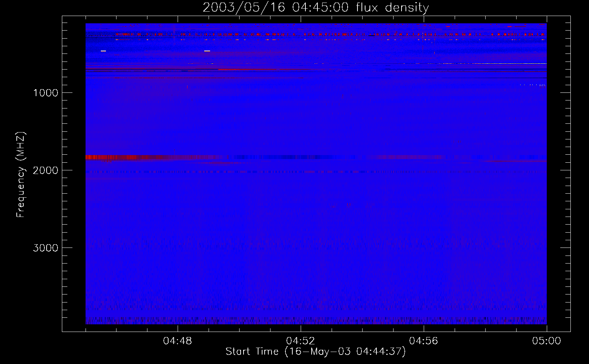Click the 'Frequency (MHZ)' axis label
Image resolution: width=589 pixels, height=364 pixels.
click(x=21, y=175)
